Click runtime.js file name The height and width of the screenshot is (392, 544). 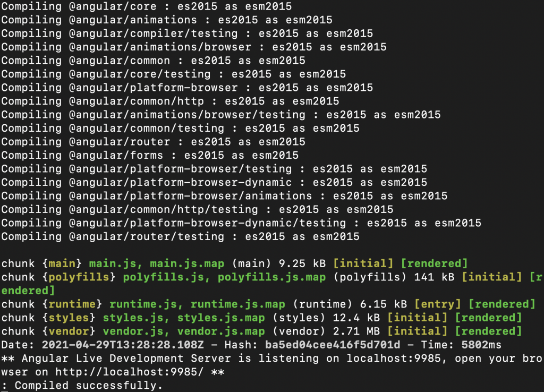click(x=143, y=304)
